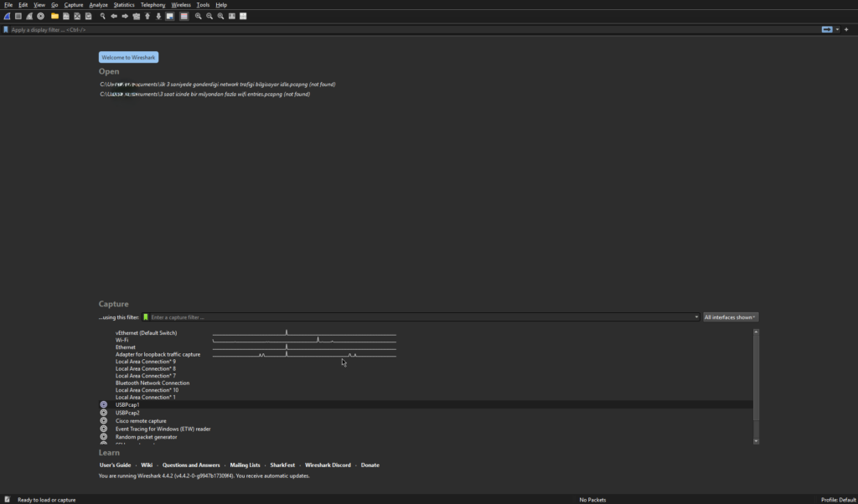Screen dimensions: 858x504
Task: Click the find packet magnifier icon
Action: click(x=103, y=16)
